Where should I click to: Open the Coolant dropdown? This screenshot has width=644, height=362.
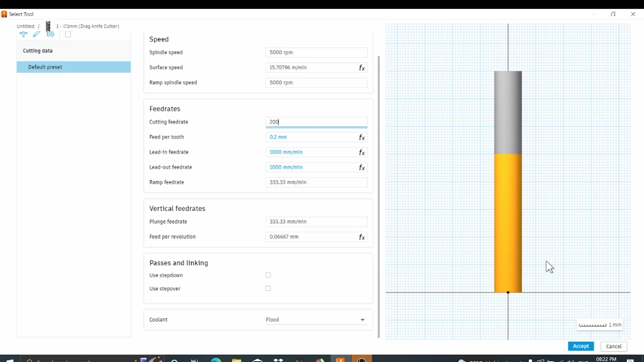point(363,320)
